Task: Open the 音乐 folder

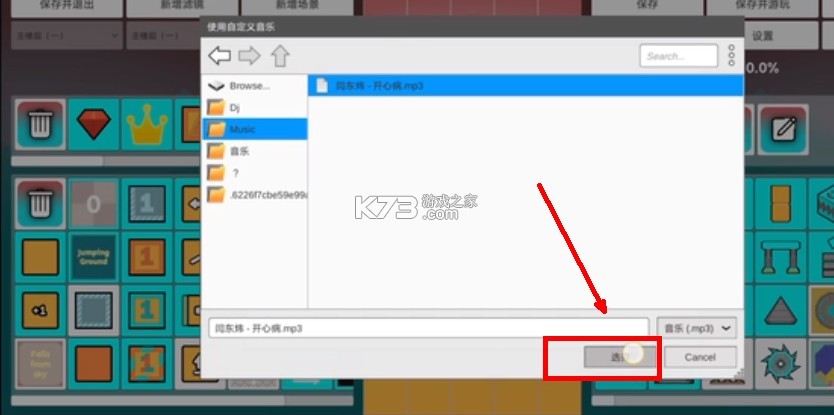Action: 255,151
